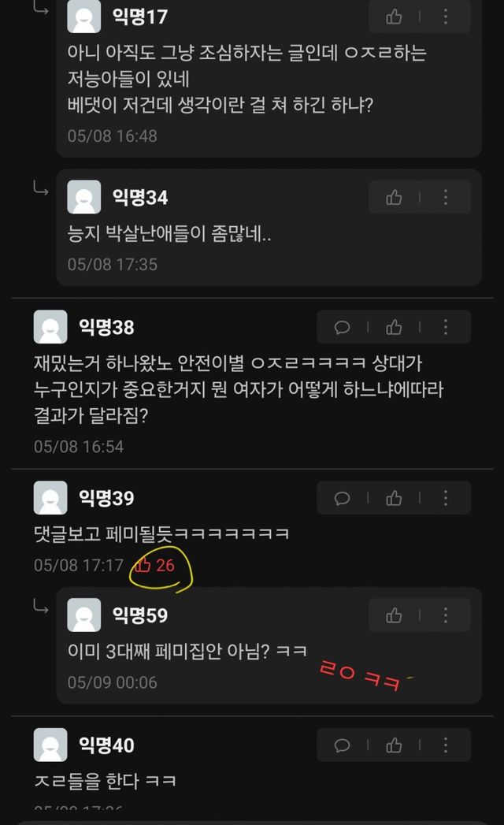Viewport: 504px width, 825px height.
Task: Thumbs-up the comment by 익명38
Action: click(394, 327)
